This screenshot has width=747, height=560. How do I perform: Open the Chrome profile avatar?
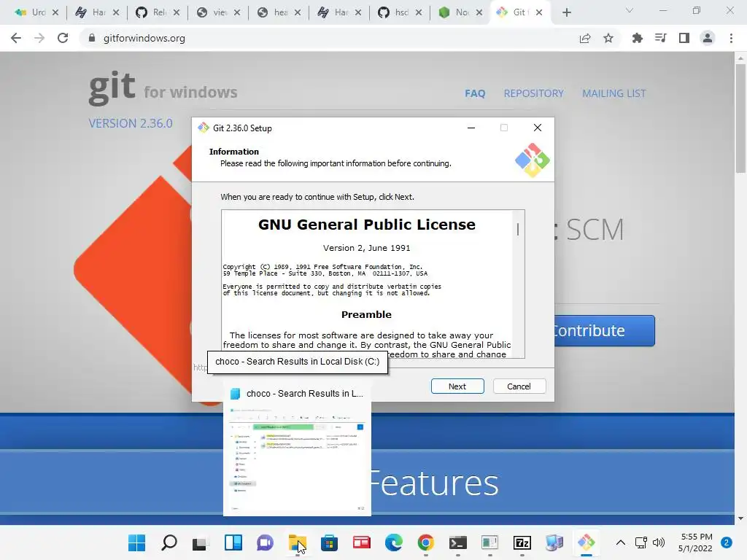point(708,38)
